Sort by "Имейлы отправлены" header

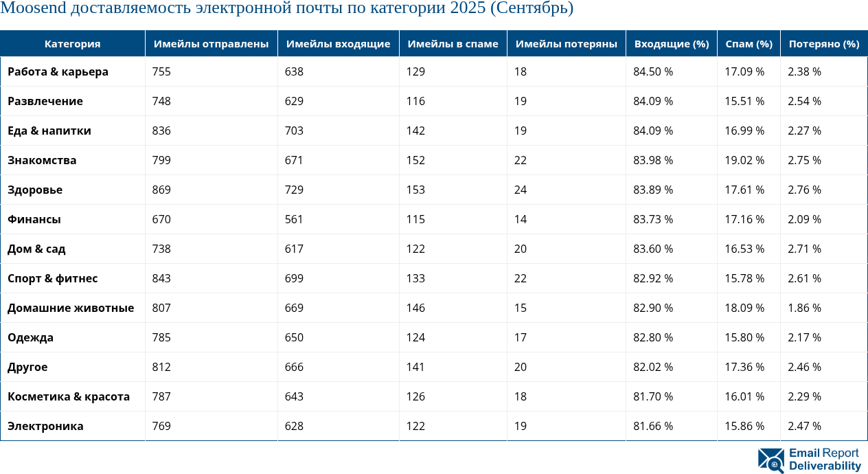click(x=210, y=43)
